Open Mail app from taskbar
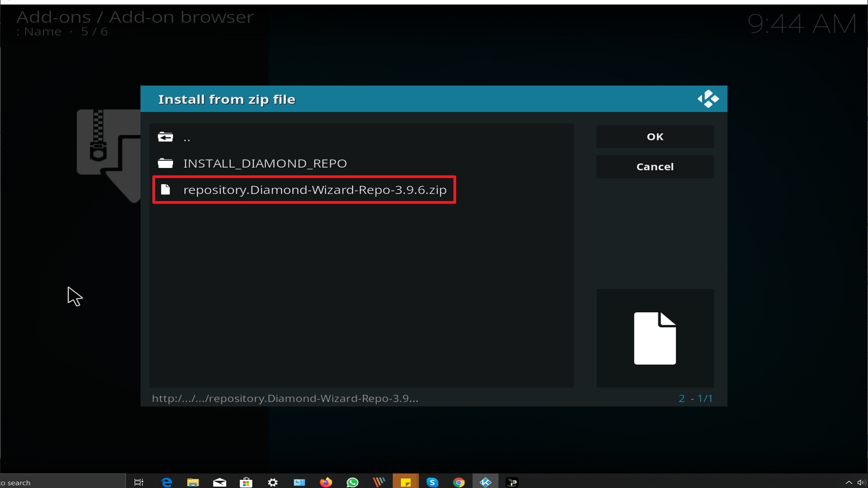Image resolution: width=868 pixels, height=488 pixels. (220, 482)
